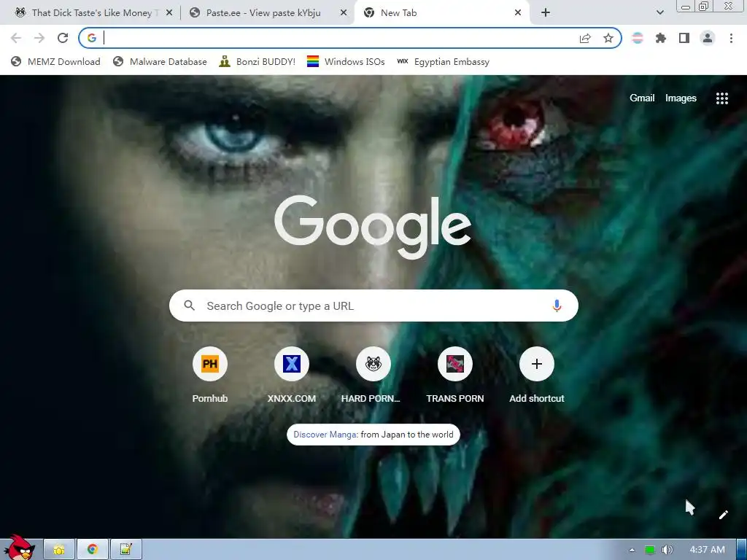Open the striped flag extension icon
The width and height of the screenshot is (747, 560).
pos(638,38)
